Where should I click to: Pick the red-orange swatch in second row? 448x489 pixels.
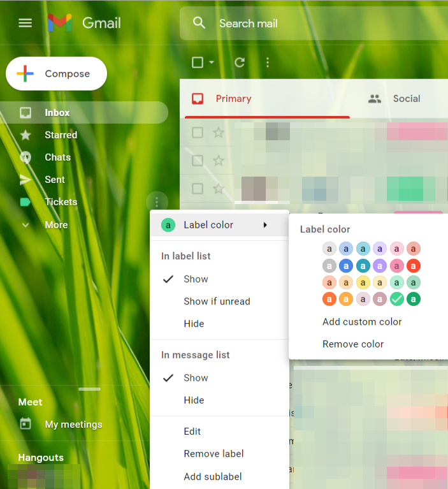414,266
